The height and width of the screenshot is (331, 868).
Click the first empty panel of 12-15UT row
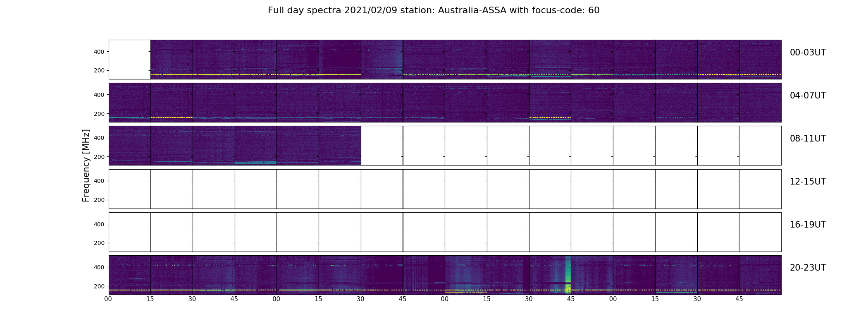click(130, 189)
